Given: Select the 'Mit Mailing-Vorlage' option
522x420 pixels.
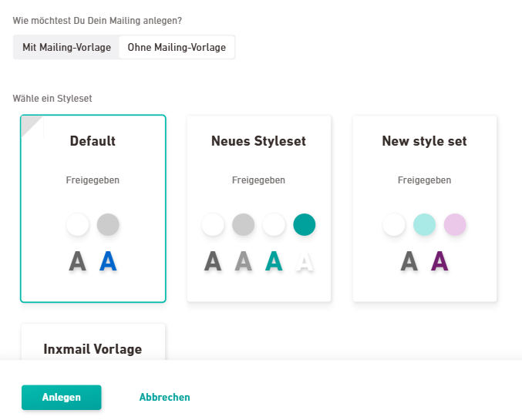Looking at the screenshot, I should [66, 47].
